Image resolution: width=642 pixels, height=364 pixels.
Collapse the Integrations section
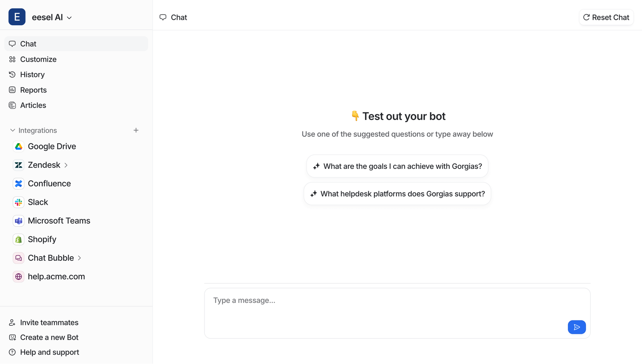point(13,130)
